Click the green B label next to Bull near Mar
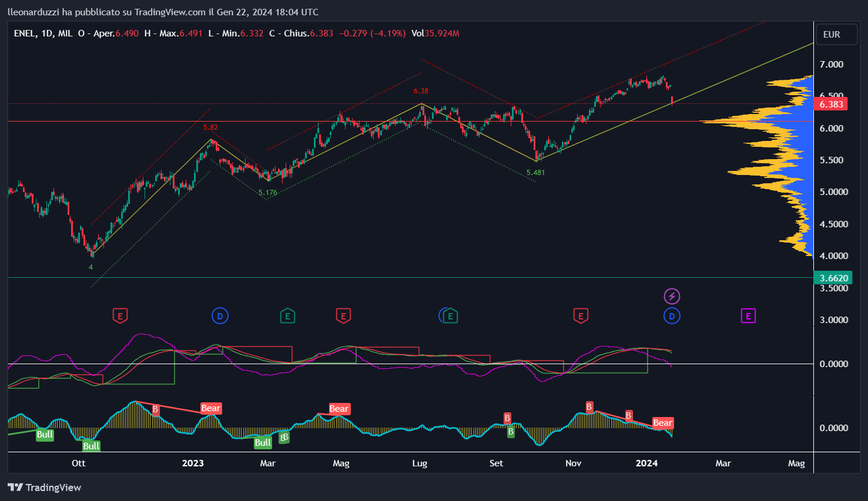868x501 pixels. 284,438
